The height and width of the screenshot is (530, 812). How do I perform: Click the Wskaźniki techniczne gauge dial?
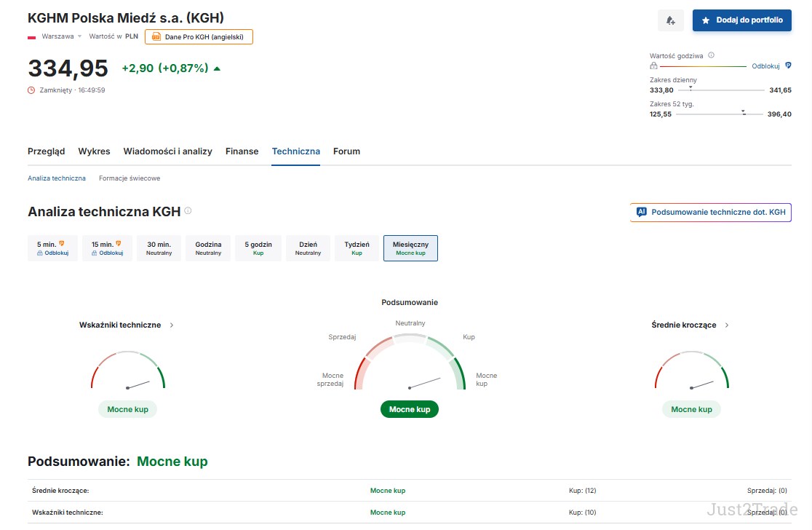[x=128, y=370]
